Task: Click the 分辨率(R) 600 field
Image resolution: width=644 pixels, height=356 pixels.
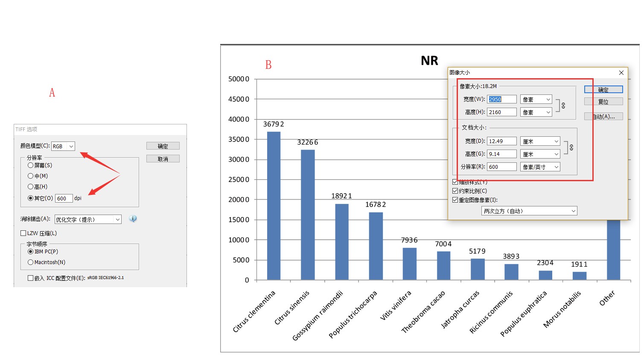Action: pyautogui.click(x=502, y=167)
